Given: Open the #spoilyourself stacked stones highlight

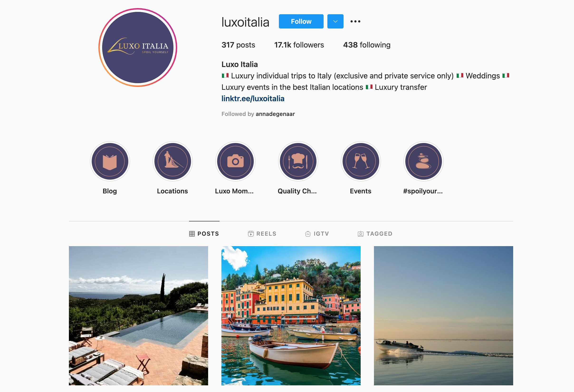Looking at the screenshot, I should pyautogui.click(x=423, y=161).
